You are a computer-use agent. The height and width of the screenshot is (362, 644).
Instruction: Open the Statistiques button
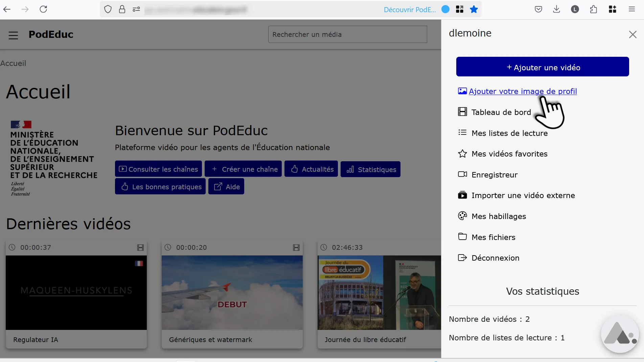pos(370,169)
